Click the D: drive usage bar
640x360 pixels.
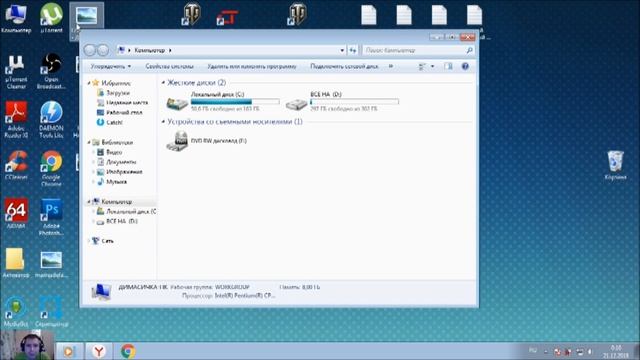(x=354, y=102)
